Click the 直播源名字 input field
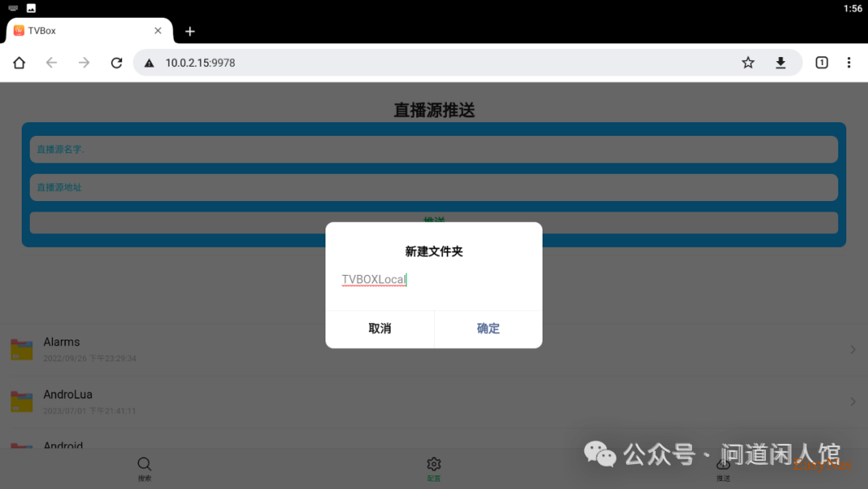Viewport: 868px width, 489px height. click(433, 149)
